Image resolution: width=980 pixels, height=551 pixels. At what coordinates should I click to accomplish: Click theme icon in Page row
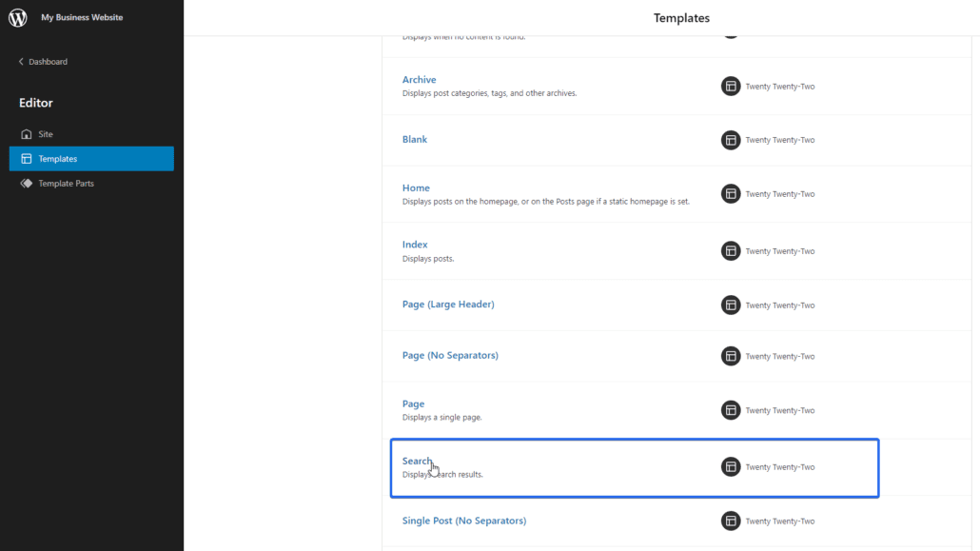[731, 410]
